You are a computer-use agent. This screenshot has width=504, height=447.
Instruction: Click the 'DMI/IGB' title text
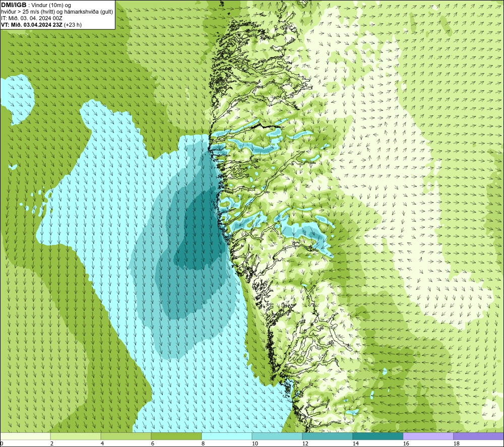click(x=14, y=5)
